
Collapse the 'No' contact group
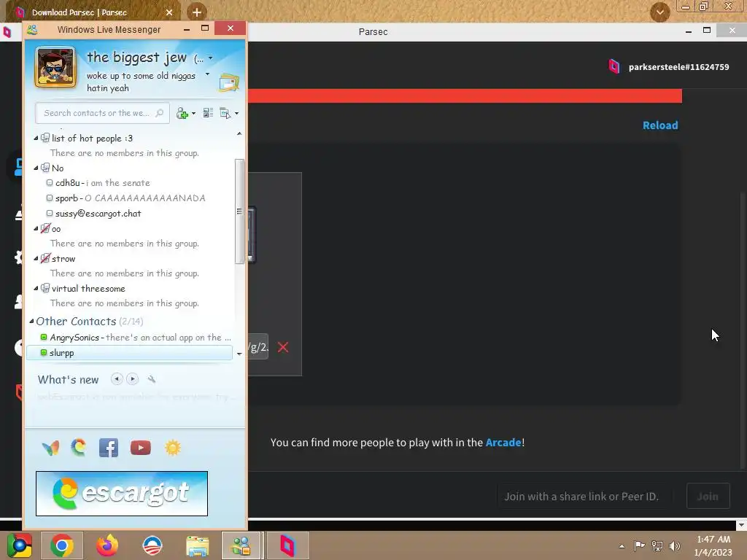(36, 168)
